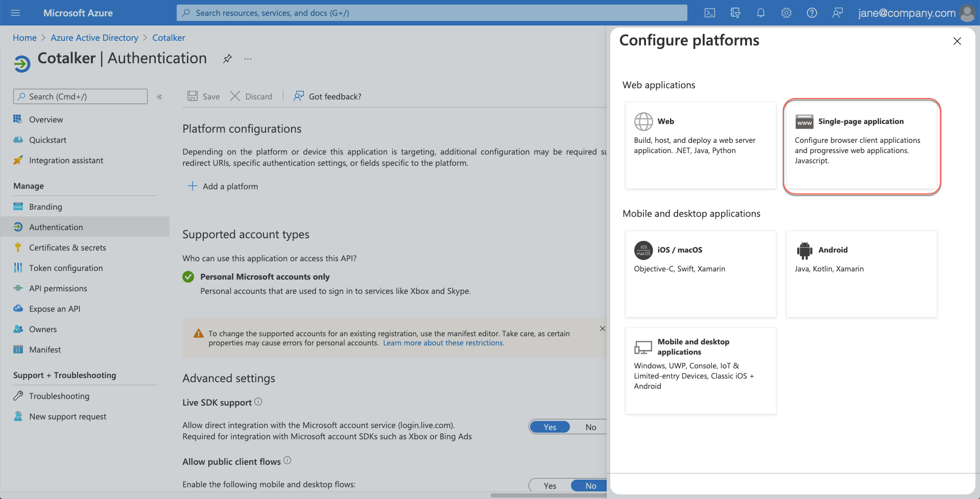Set public client flows to No

click(589, 486)
